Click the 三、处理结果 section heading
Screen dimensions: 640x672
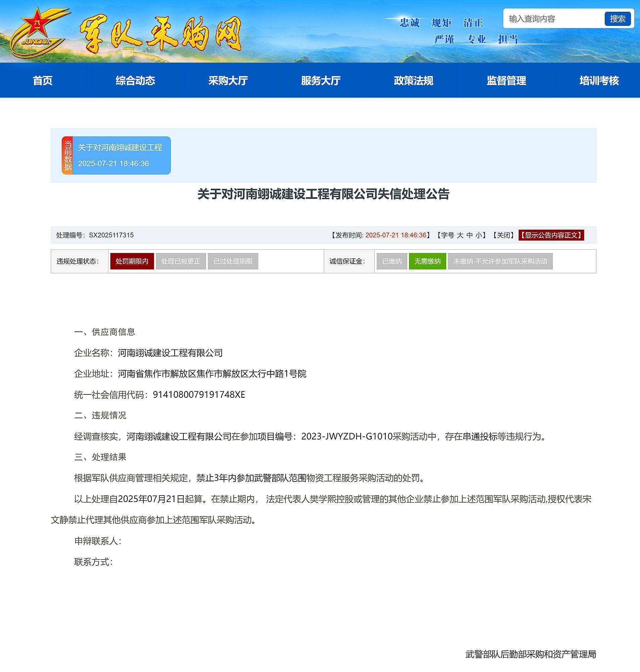(100, 457)
